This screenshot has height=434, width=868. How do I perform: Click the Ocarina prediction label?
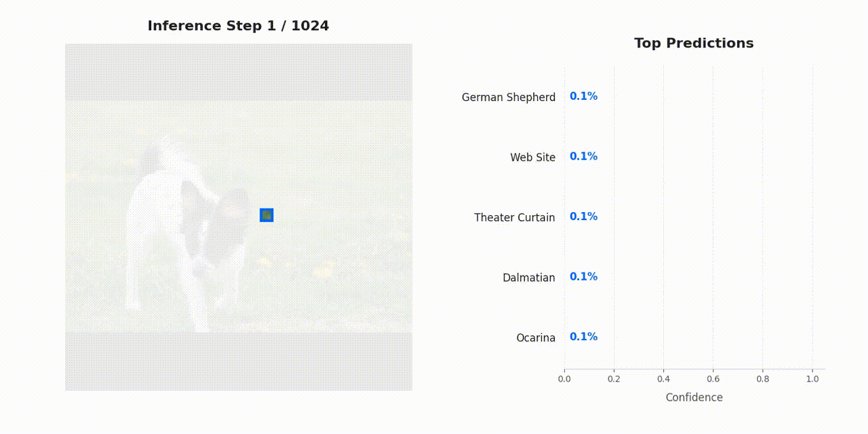click(x=536, y=338)
